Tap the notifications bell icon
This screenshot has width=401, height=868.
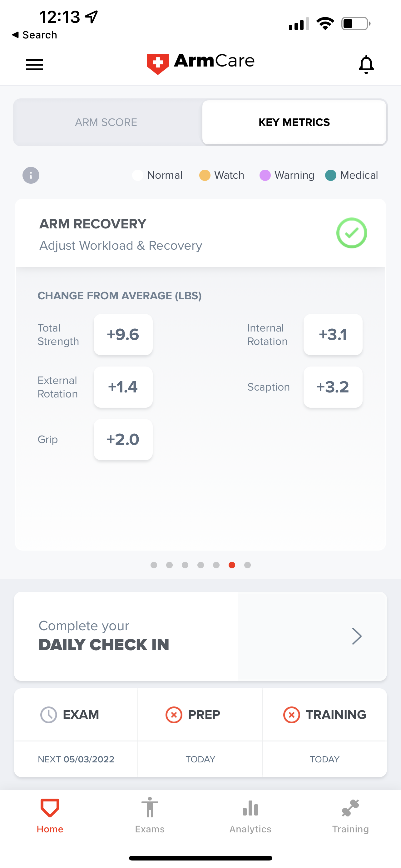(x=366, y=64)
